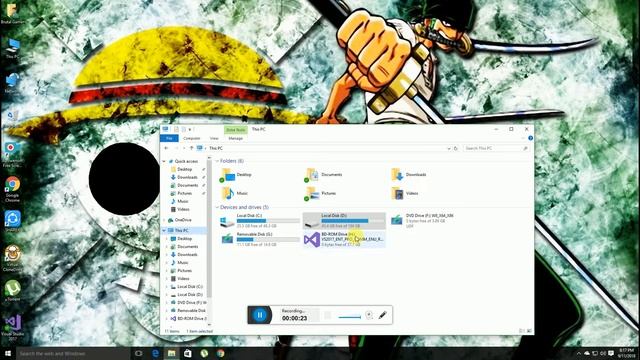The width and height of the screenshot is (640, 360).
Task: Open Visual Studio 2017 desktop shortcut
Action: point(12,328)
